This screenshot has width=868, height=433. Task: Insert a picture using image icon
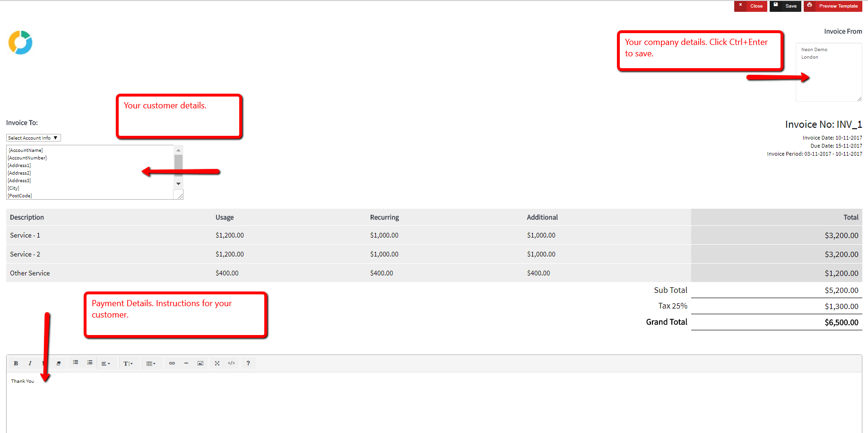200,363
